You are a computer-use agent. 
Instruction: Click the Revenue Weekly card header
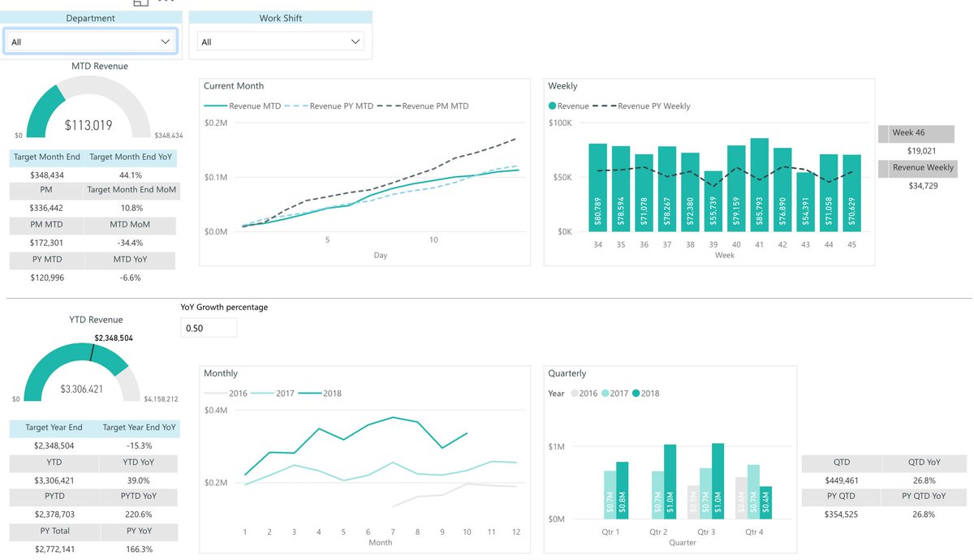(917, 168)
